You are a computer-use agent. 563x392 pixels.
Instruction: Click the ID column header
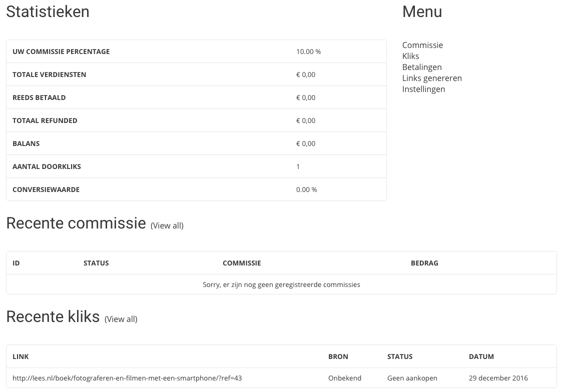(16, 263)
